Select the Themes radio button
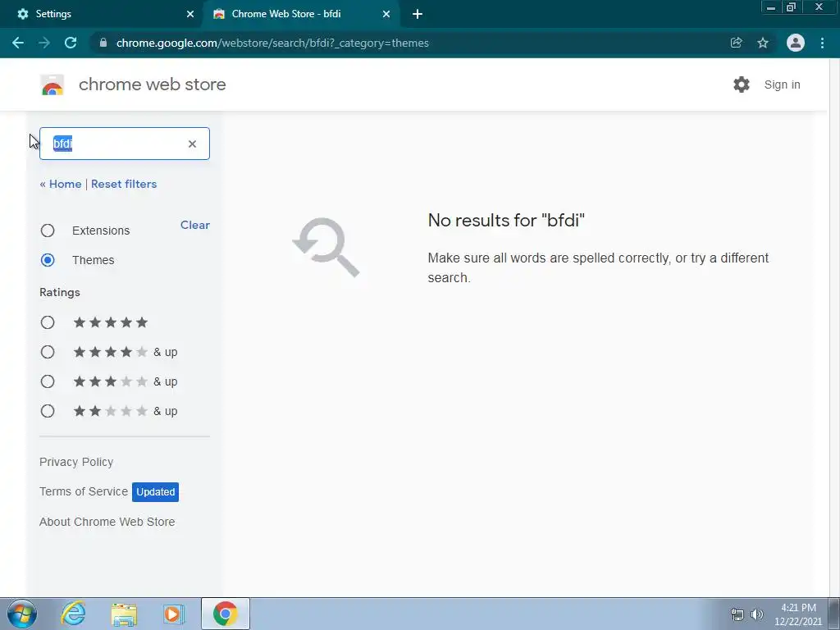This screenshot has width=840, height=630. pos(48,260)
